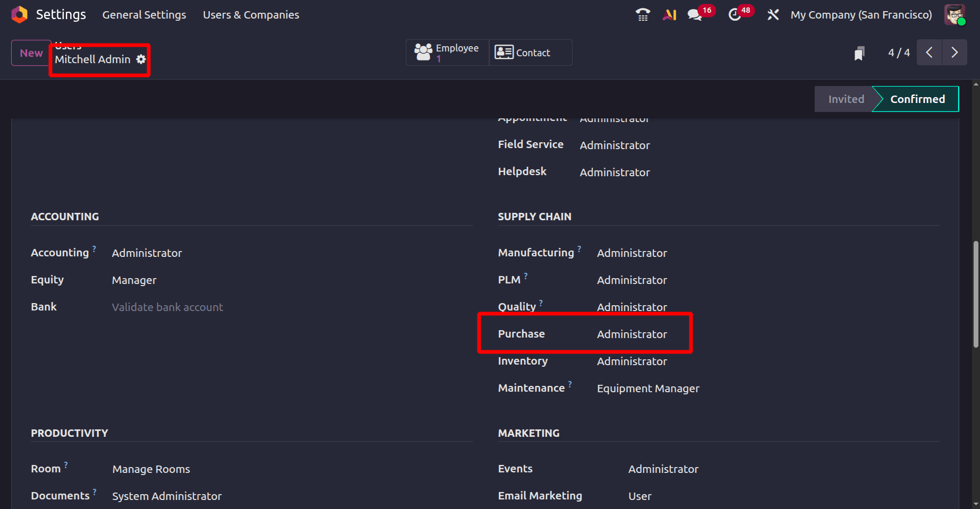Open the VoIP phone dialer icon
The width and height of the screenshot is (980, 509).
coord(643,14)
